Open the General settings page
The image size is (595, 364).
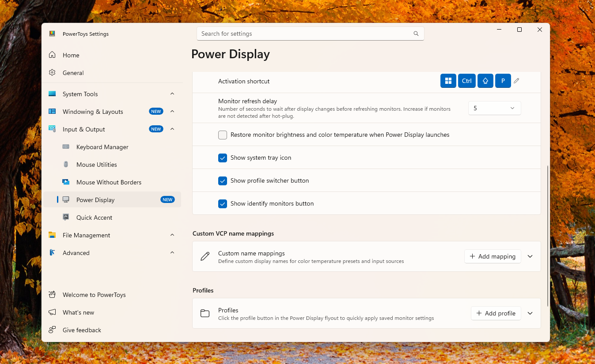click(x=112, y=73)
